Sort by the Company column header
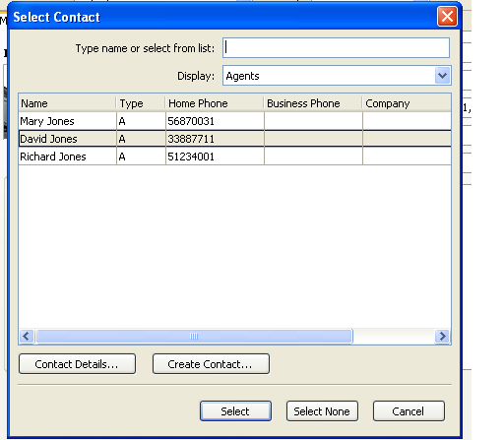This screenshot has height=440, width=504. [407, 103]
